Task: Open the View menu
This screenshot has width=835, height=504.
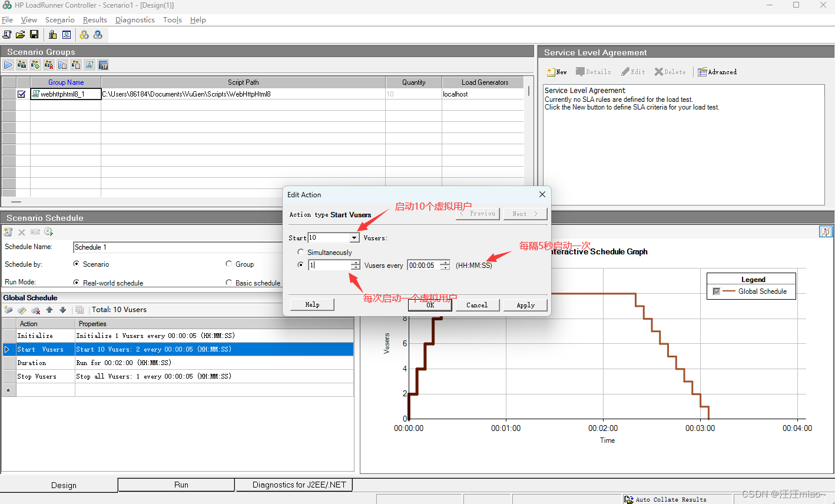Action: 29,20
